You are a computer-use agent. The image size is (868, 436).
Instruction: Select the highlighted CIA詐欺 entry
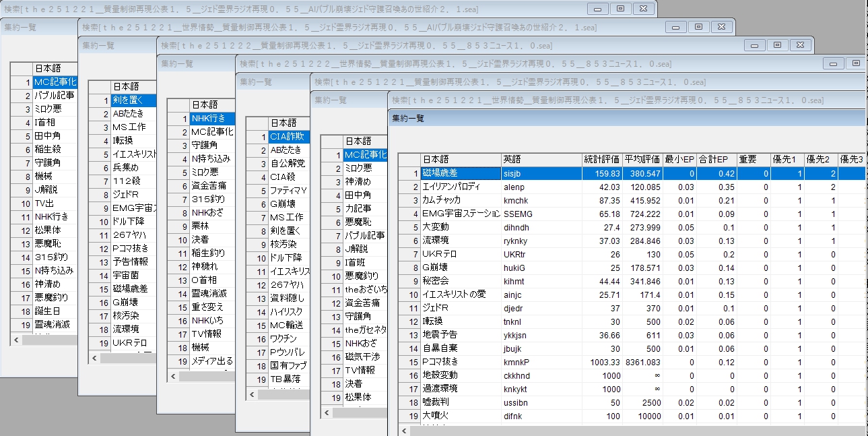tap(290, 137)
